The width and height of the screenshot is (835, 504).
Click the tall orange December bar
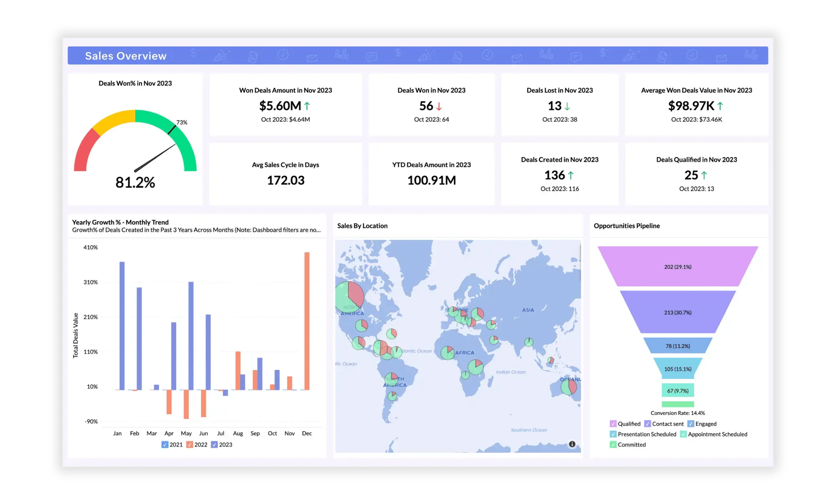(307, 321)
